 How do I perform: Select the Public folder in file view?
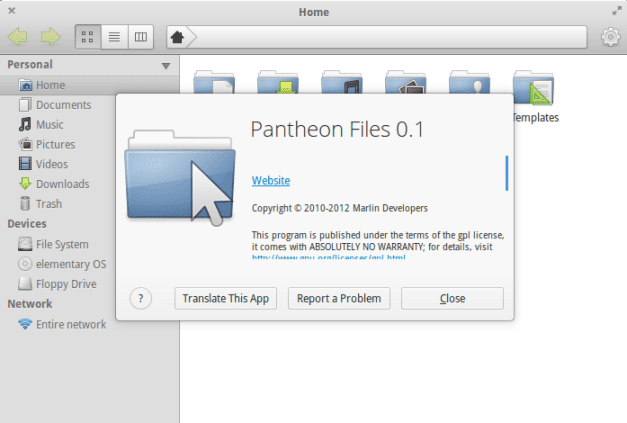coord(469,82)
